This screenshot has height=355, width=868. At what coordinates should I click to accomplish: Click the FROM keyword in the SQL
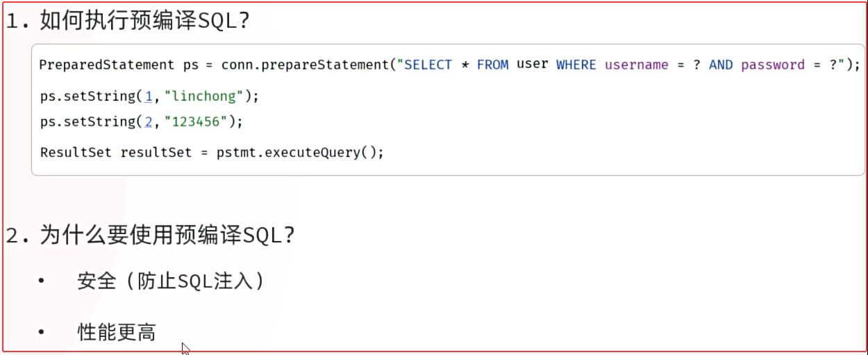tap(492, 65)
